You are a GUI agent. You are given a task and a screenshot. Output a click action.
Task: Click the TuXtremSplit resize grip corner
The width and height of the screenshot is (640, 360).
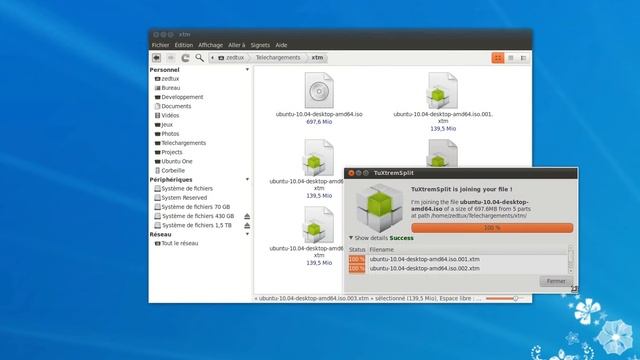pyautogui.click(x=574, y=289)
